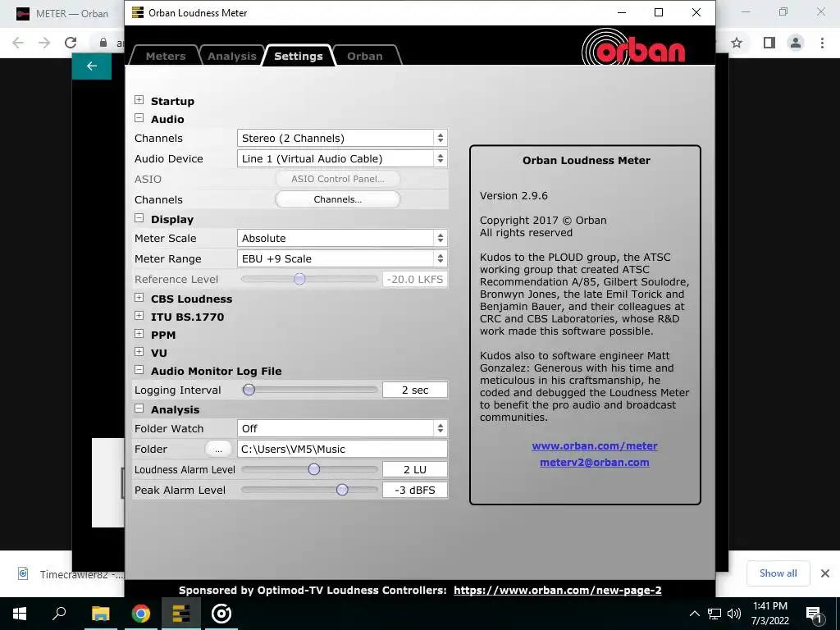Open the Chrome profile icon
Screen dimensions: 840x630
[x=796, y=43]
